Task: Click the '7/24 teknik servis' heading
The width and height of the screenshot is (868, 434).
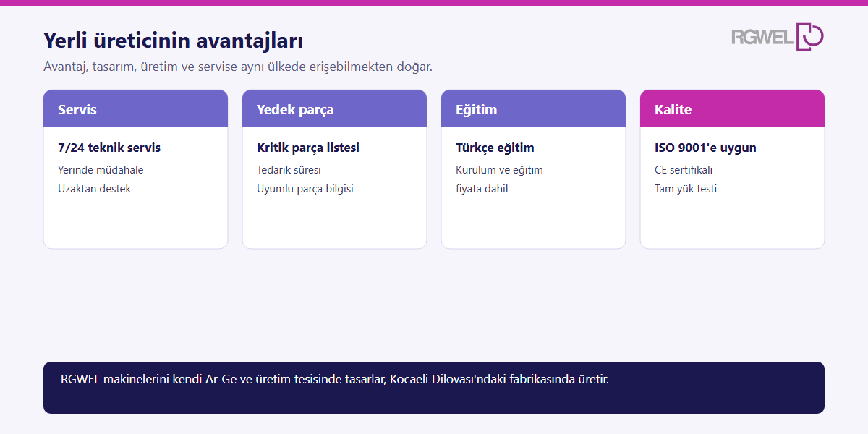Action: [109, 148]
